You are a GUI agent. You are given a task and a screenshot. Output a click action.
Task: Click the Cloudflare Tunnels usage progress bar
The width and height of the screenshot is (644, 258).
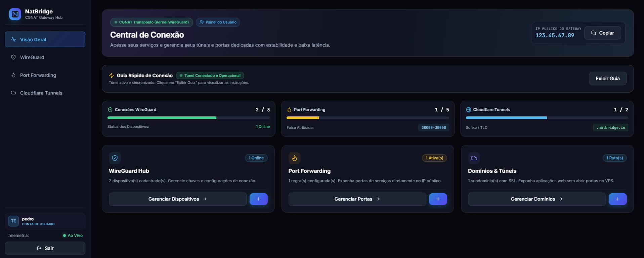[x=547, y=118]
